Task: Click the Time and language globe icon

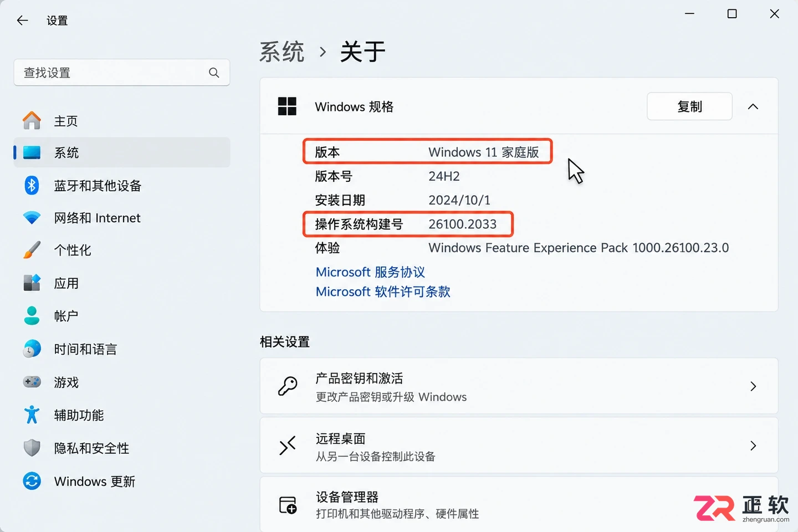Action: pyautogui.click(x=32, y=349)
